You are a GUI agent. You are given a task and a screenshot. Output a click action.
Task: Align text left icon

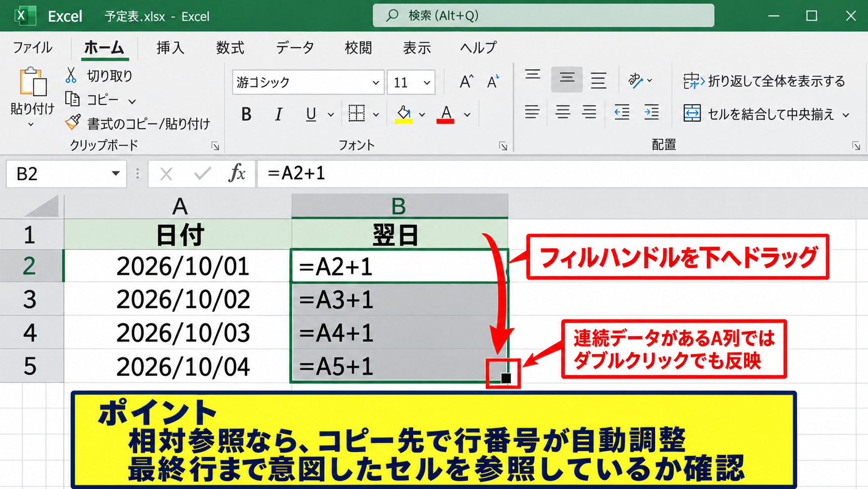(532, 112)
